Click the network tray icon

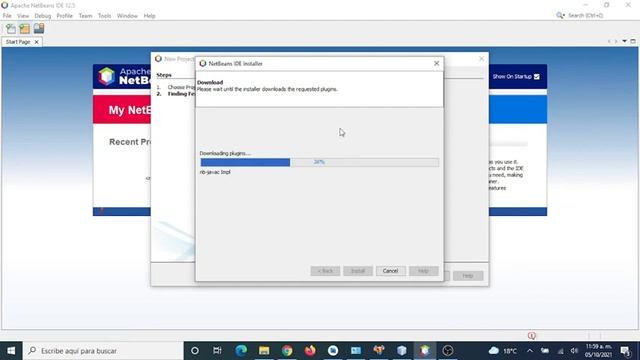pyautogui.click(x=560, y=351)
